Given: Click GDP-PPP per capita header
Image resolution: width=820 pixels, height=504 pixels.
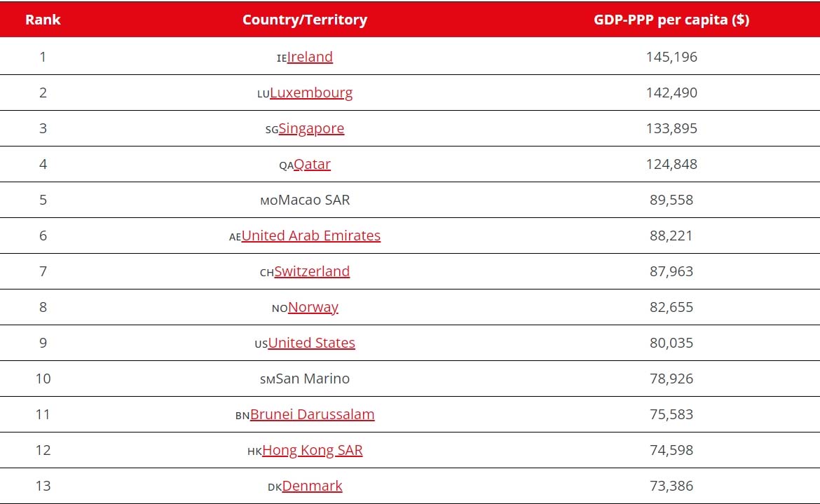Looking at the screenshot, I should click(x=671, y=20).
